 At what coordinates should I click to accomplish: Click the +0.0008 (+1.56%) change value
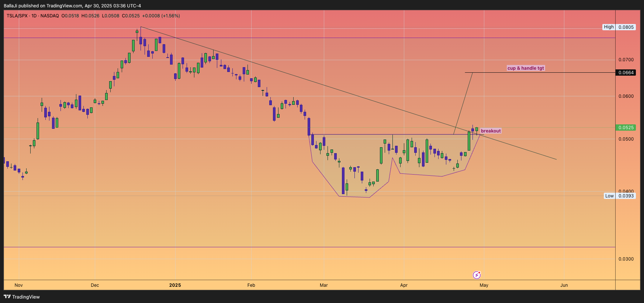click(x=161, y=16)
